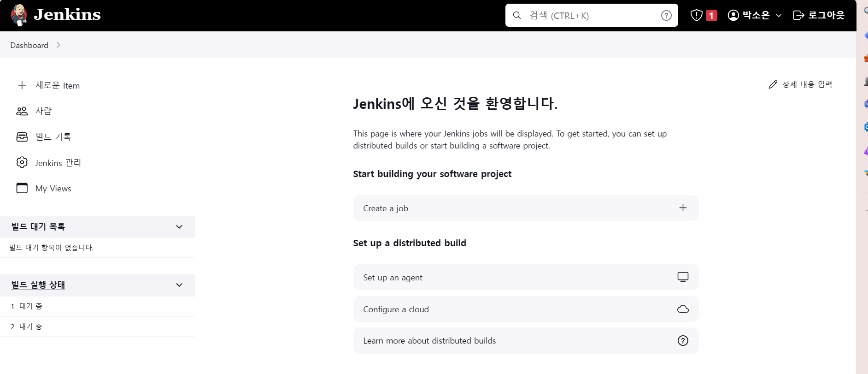The image size is (868, 374).
Task: Open Jenkins 관리 sidebar entry
Action: 58,163
